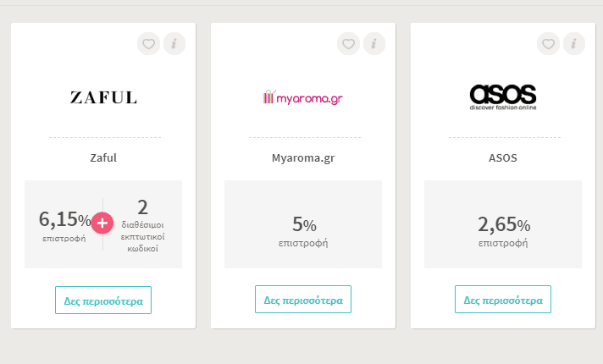Show info for Myaroma.gr card
603x364 pixels.
coord(374,44)
